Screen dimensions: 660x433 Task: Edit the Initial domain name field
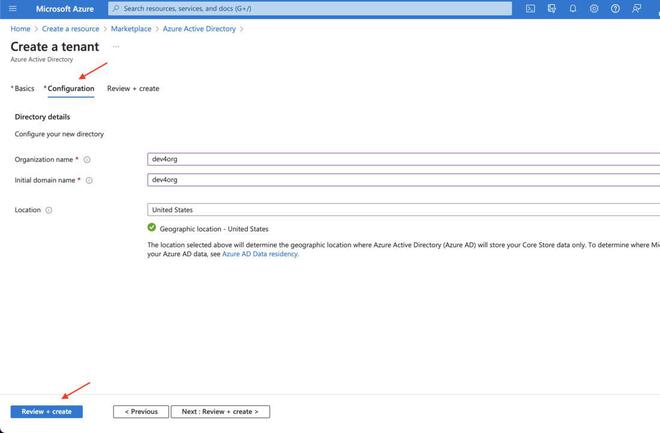404,180
